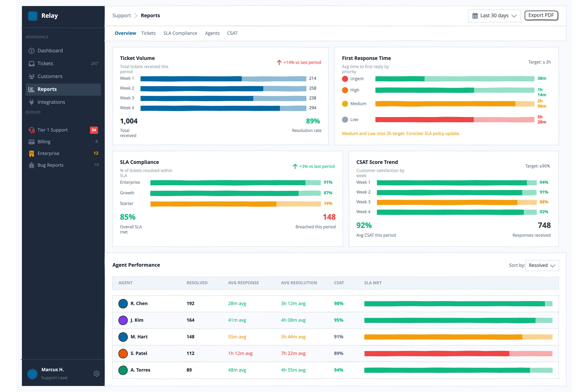The height and width of the screenshot is (392, 588).
Task: Switch to the Tickets tab
Action: click(x=148, y=33)
